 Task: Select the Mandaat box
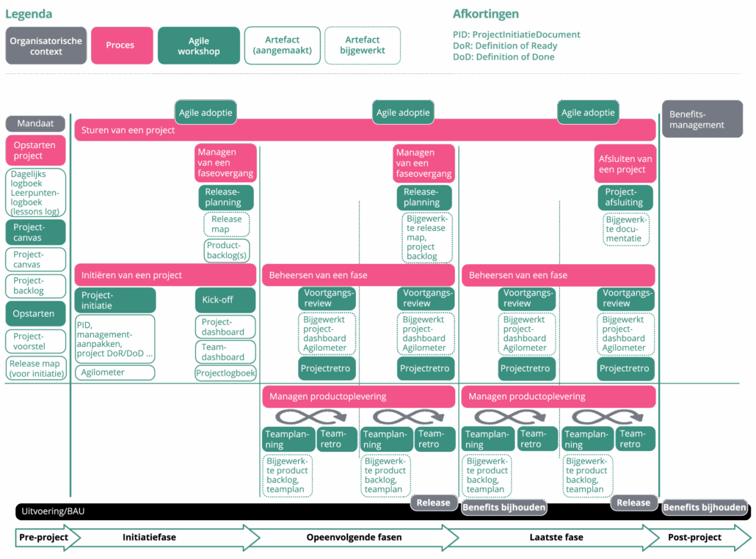[35, 123]
